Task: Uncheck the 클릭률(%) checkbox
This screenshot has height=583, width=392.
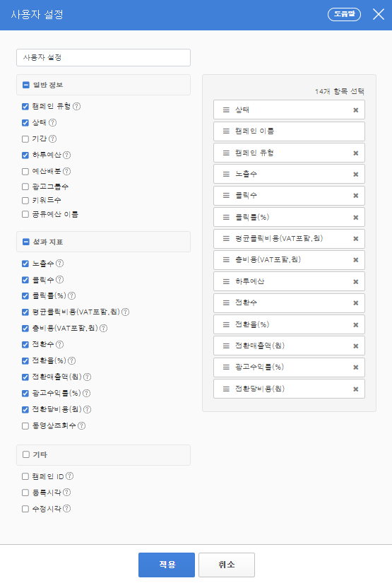Action: click(x=25, y=296)
